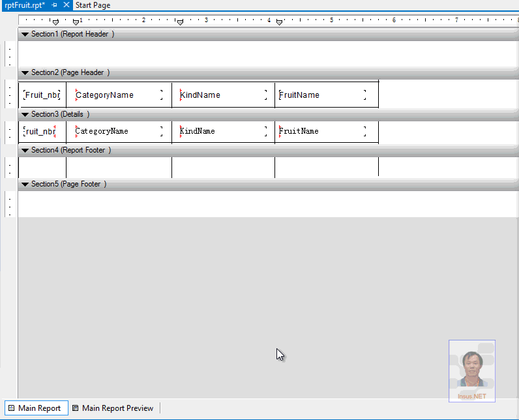
Task: Click the Section3 (Details) label
Action: tap(60, 114)
